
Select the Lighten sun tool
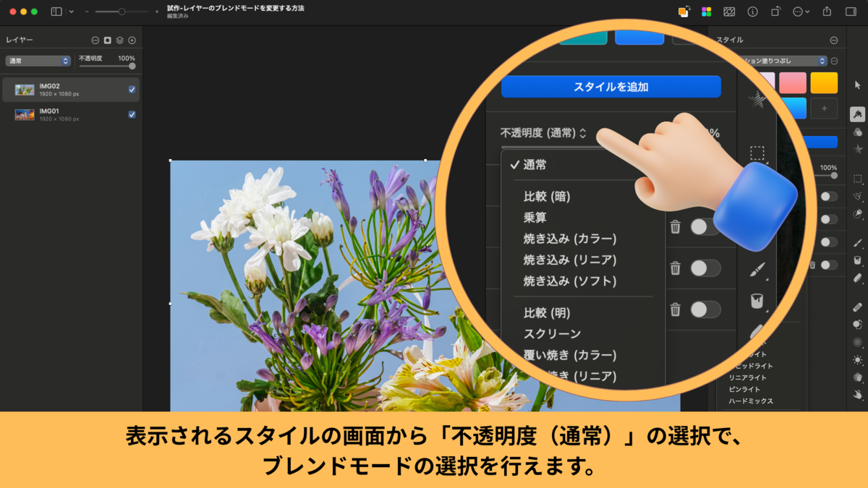point(858,359)
